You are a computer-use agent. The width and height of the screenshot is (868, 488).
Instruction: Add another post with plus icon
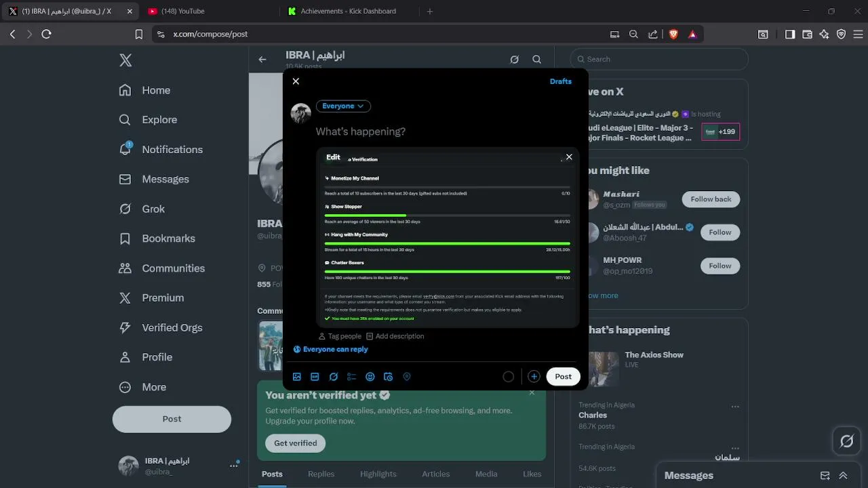[534, 377]
